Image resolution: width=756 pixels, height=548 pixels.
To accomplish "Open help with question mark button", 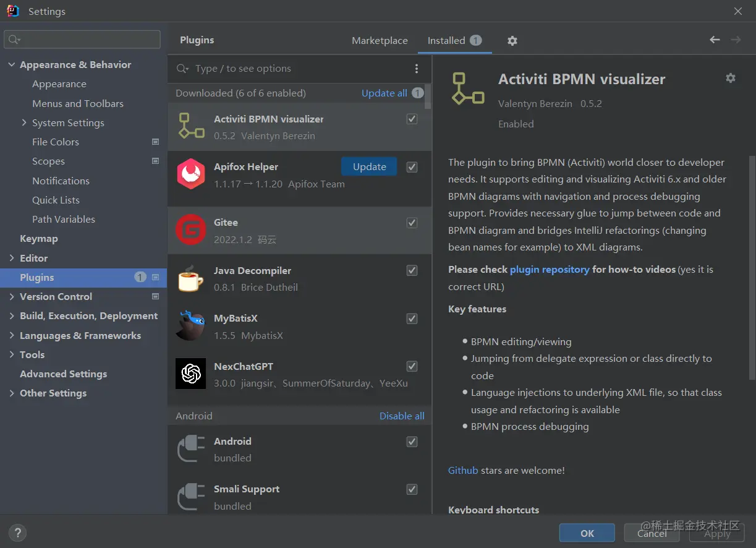I will [17, 533].
